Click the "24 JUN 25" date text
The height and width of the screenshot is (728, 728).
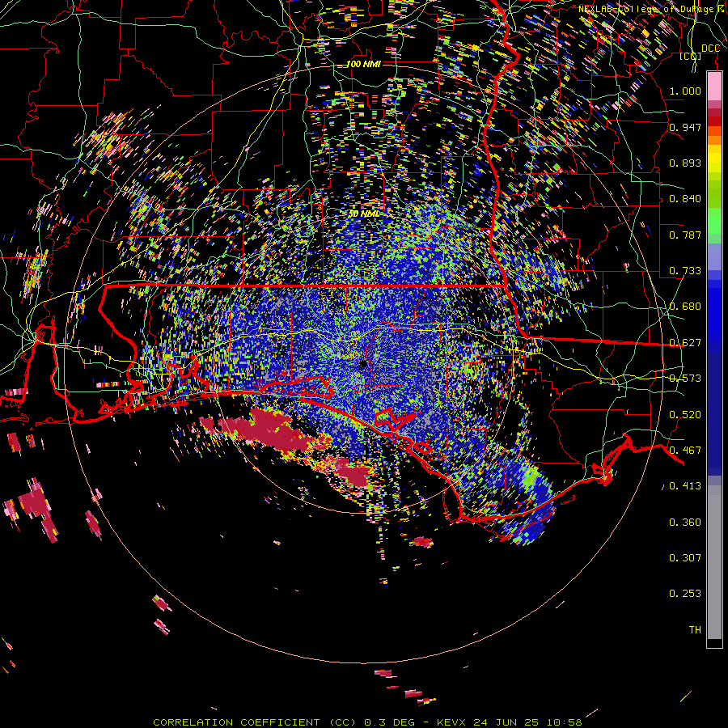point(506,722)
